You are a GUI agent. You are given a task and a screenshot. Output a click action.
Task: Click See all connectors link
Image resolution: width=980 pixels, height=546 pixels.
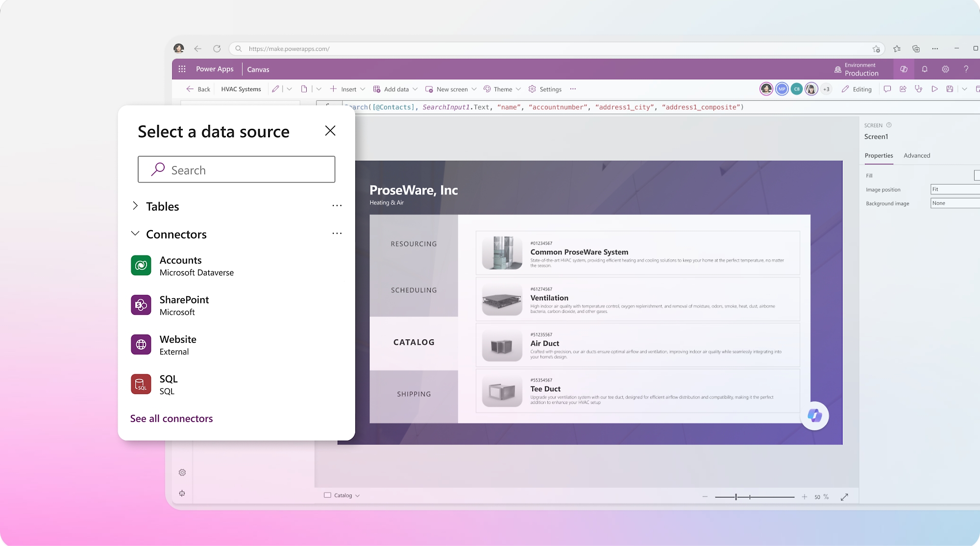(171, 418)
